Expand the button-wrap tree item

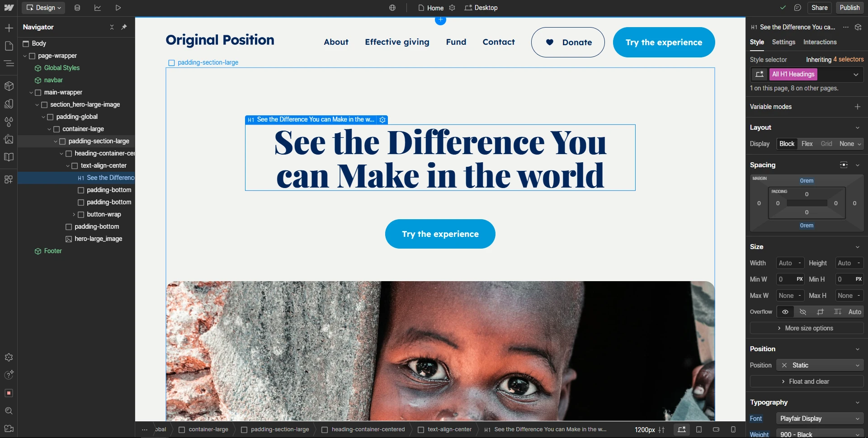coord(74,215)
